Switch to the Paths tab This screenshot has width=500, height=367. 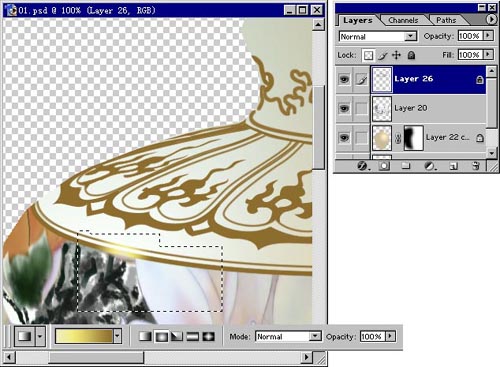click(x=446, y=20)
